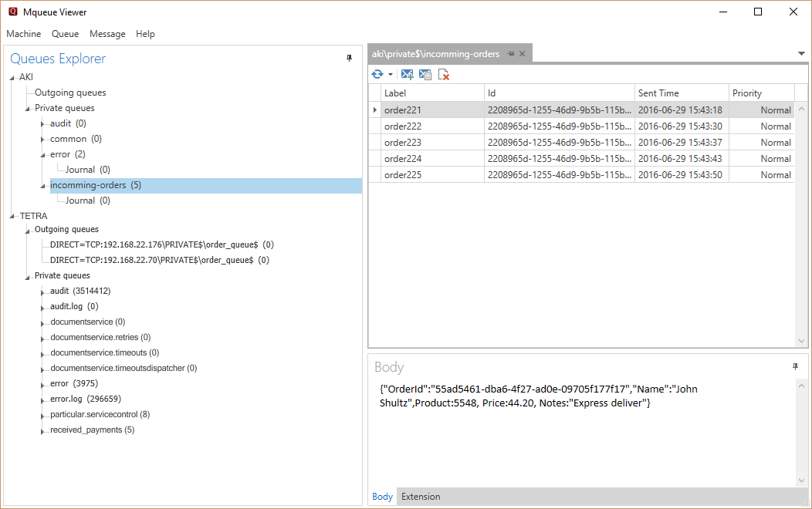The image size is (812, 509).
Task: Click the message body JSON text
Action: (x=539, y=396)
